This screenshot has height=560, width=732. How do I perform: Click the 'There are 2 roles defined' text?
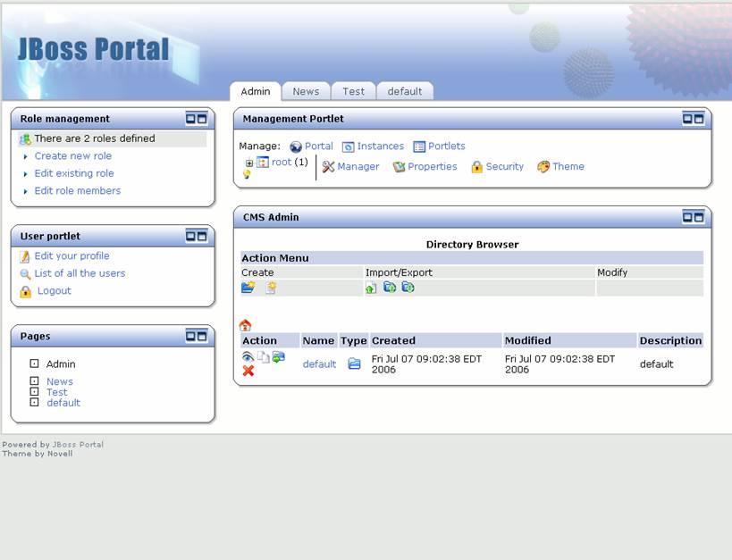pos(95,138)
